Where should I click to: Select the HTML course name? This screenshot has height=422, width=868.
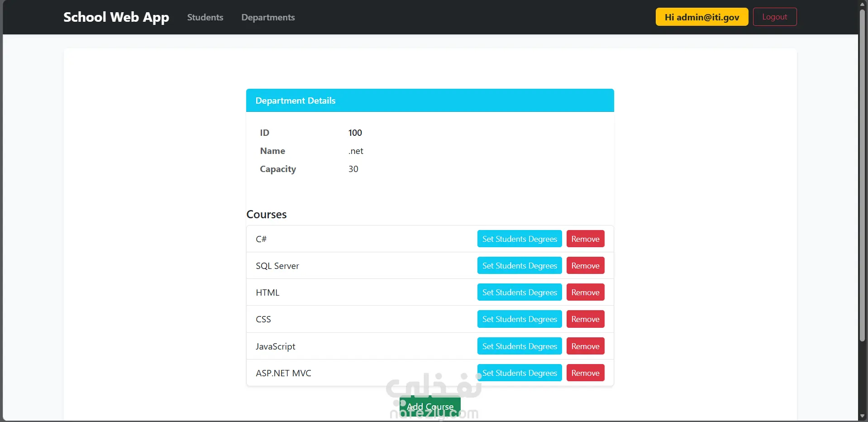[267, 293]
